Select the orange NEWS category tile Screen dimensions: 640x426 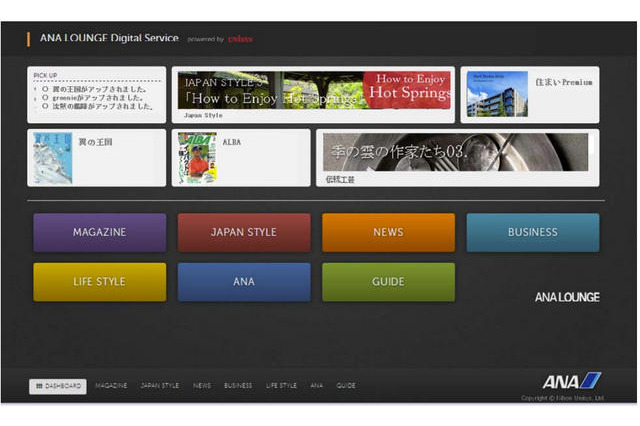pos(388,232)
